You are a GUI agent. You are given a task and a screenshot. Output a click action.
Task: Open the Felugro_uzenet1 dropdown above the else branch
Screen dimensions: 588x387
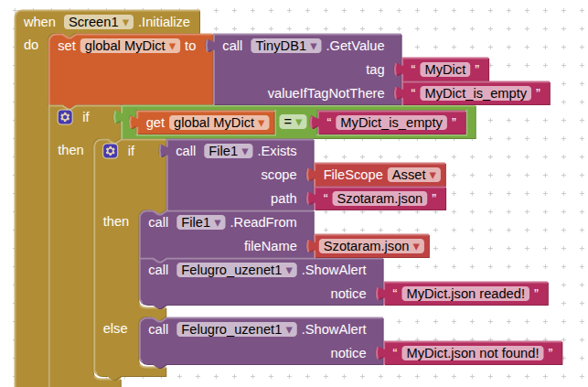[237, 270]
